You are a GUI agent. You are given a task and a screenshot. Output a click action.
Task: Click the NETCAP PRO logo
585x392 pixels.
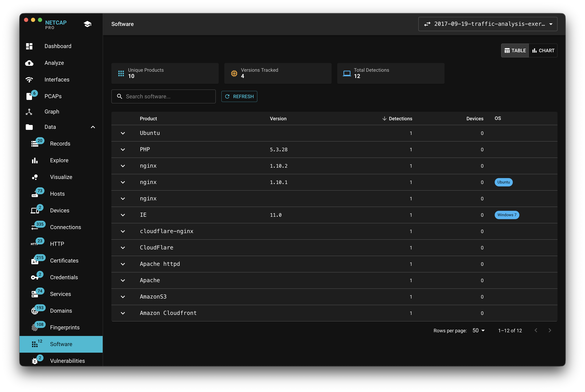56,25
